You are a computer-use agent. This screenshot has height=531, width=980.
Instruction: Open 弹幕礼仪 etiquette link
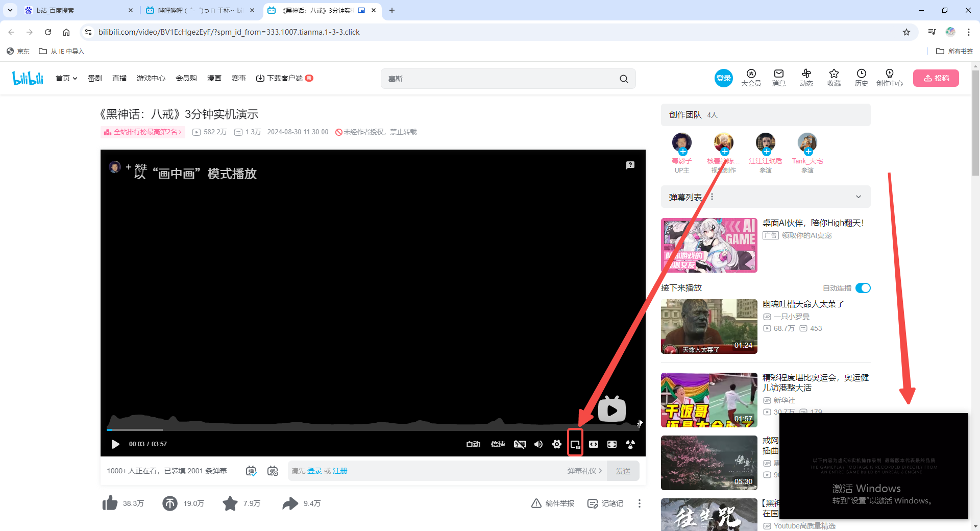click(x=584, y=471)
